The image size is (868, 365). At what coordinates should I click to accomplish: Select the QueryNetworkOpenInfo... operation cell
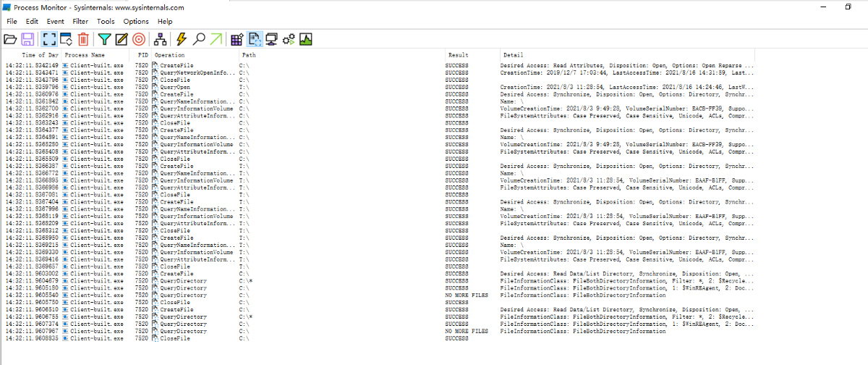coord(197,72)
